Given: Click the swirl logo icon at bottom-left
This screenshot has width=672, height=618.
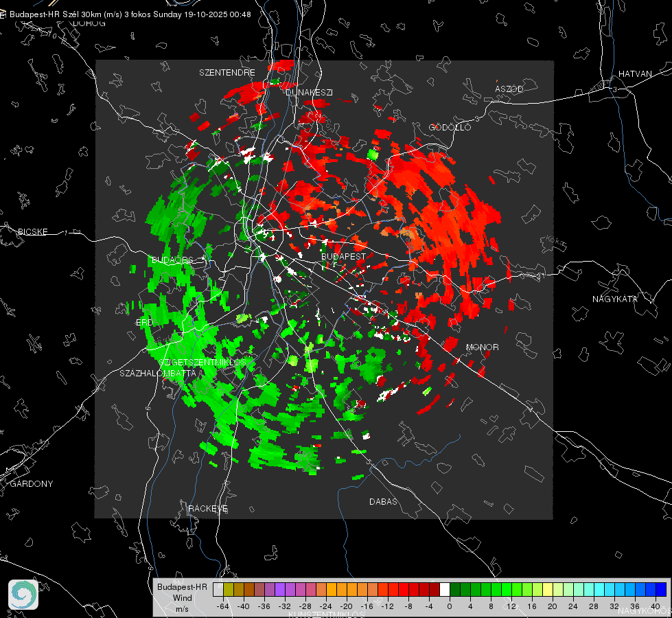Looking at the screenshot, I should click(x=23, y=595).
